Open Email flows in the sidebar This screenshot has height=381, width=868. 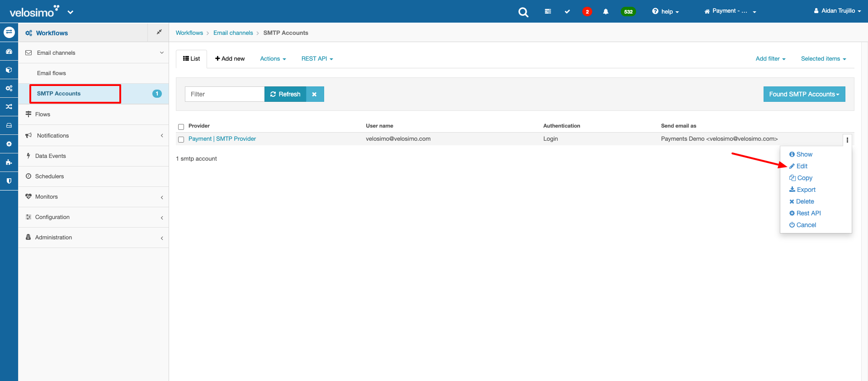point(52,73)
